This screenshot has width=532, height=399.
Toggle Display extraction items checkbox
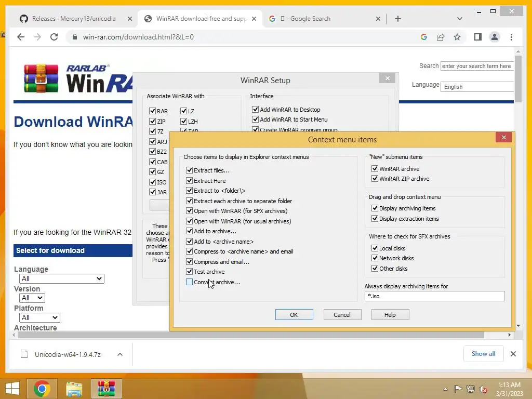[x=375, y=219]
